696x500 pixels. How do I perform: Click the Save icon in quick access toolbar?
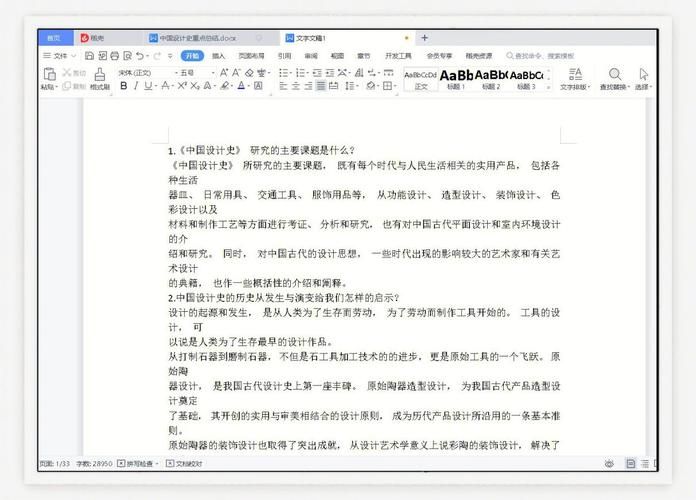89,56
